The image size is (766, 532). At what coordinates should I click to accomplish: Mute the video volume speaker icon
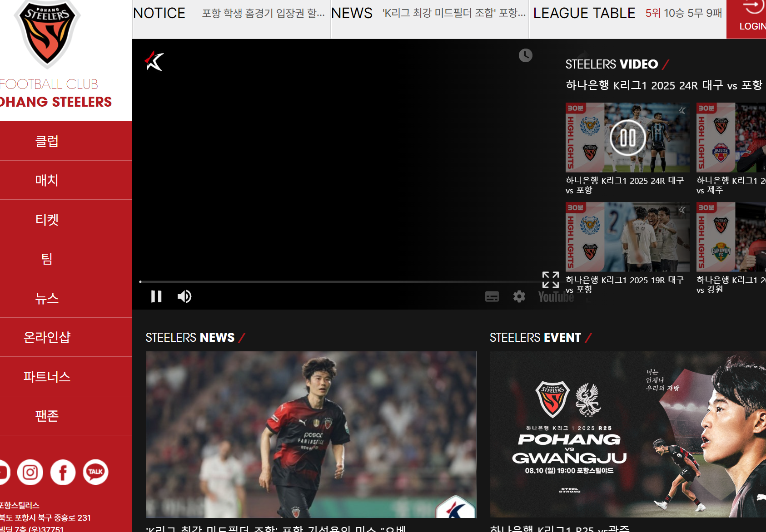[x=184, y=296]
